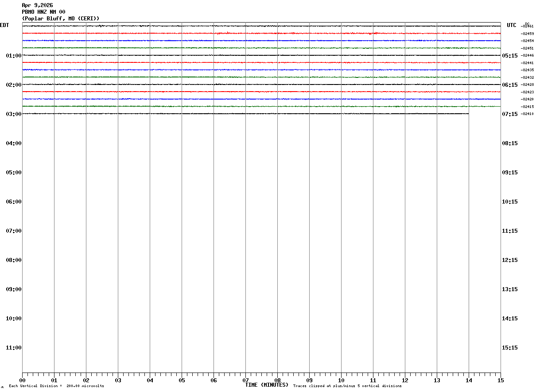Click the "12" minute axis label
536x392 pixels.
coord(405,380)
